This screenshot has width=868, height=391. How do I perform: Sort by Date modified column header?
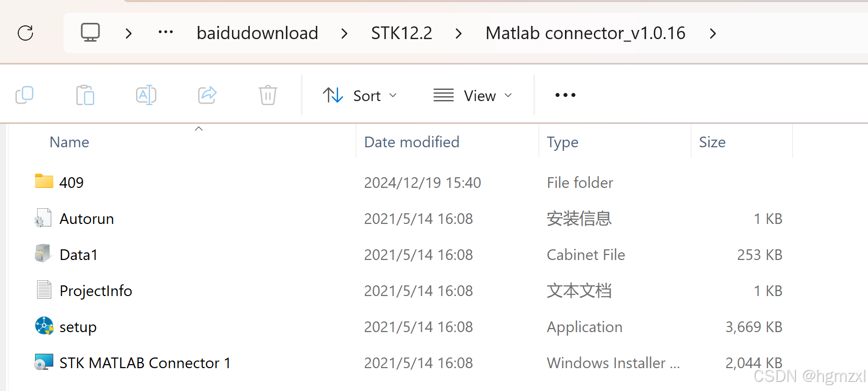point(412,142)
